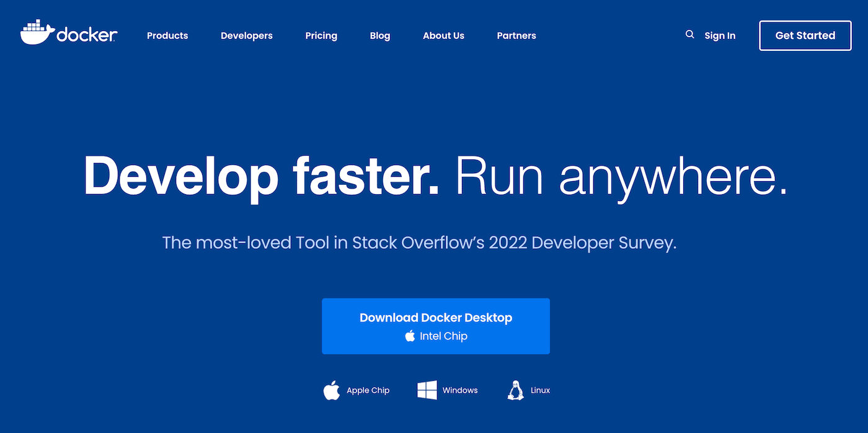The height and width of the screenshot is (433, 868).
Task: Open the Products menu
Action: point(167,35)
